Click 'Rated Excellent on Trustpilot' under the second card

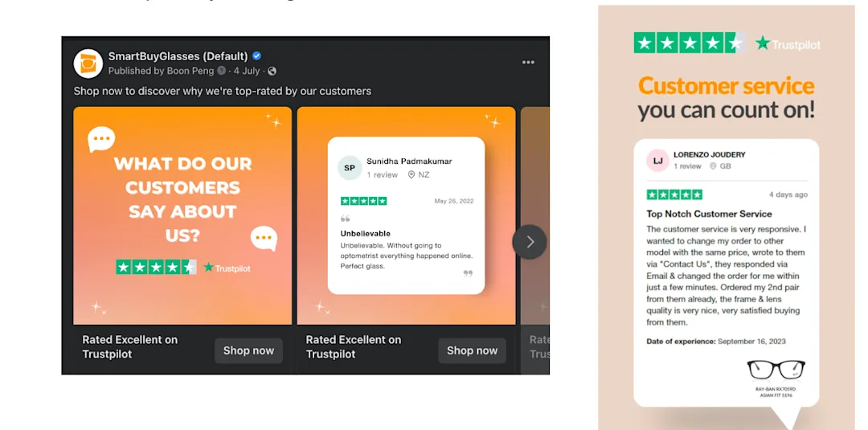click(x=354, y=347)
